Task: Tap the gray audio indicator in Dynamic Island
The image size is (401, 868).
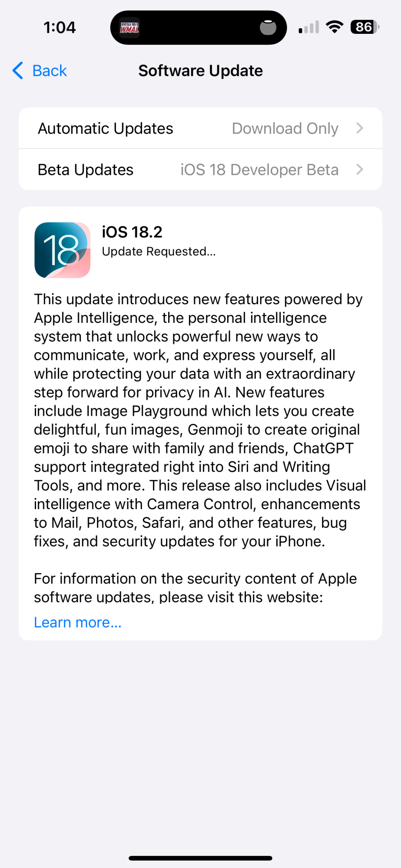Action: pyautogui.click(x=268, y=27)
